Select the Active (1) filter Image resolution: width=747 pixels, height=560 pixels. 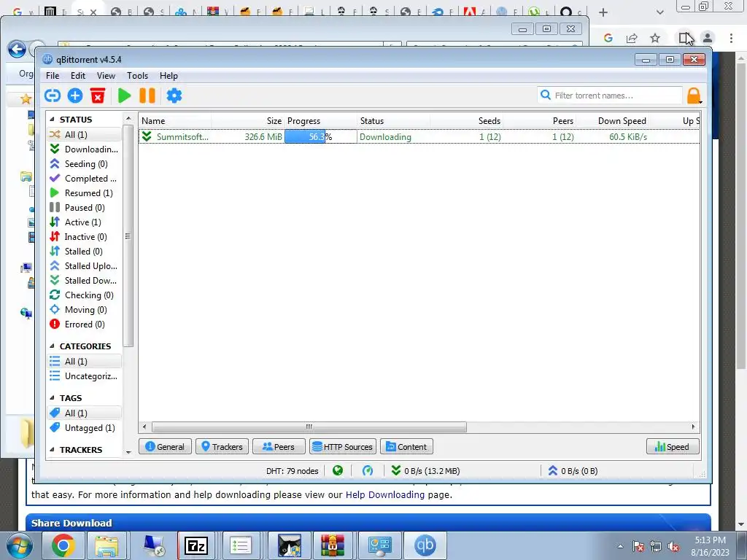point(85,222)
